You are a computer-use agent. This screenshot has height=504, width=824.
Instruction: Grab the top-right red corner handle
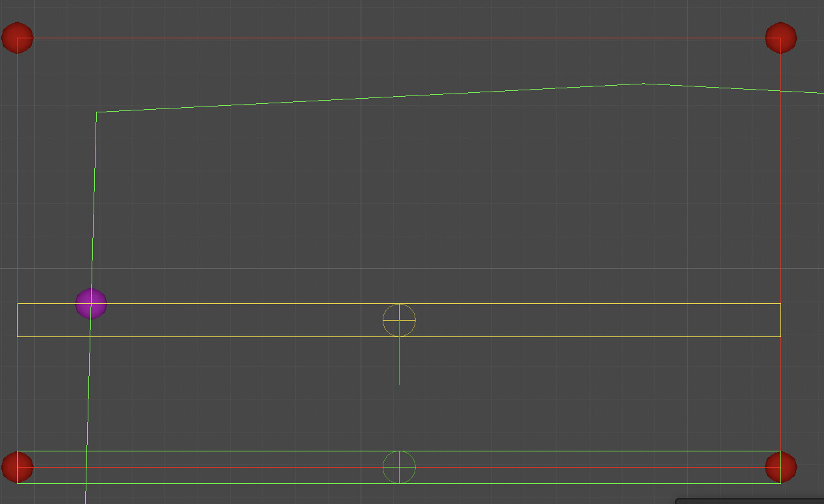[x=781, y=38]
